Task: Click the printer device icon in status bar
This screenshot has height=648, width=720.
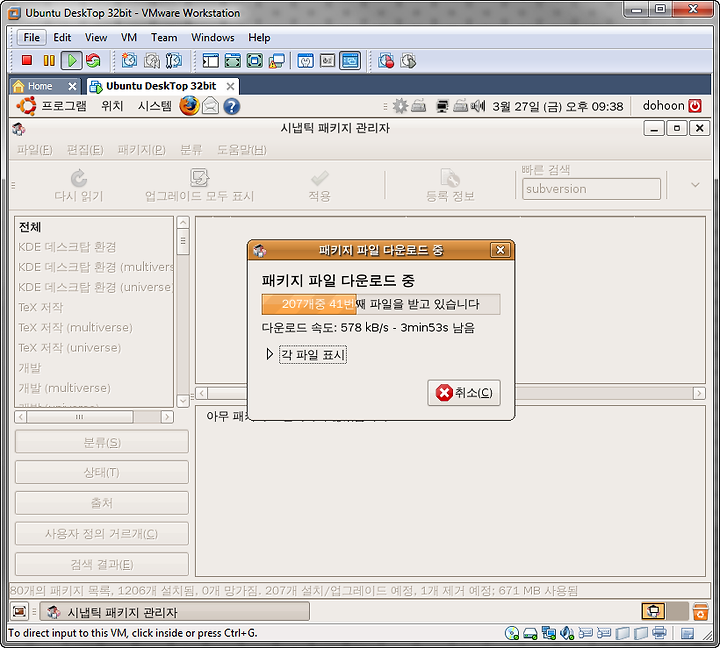Action: coord(659,633)
